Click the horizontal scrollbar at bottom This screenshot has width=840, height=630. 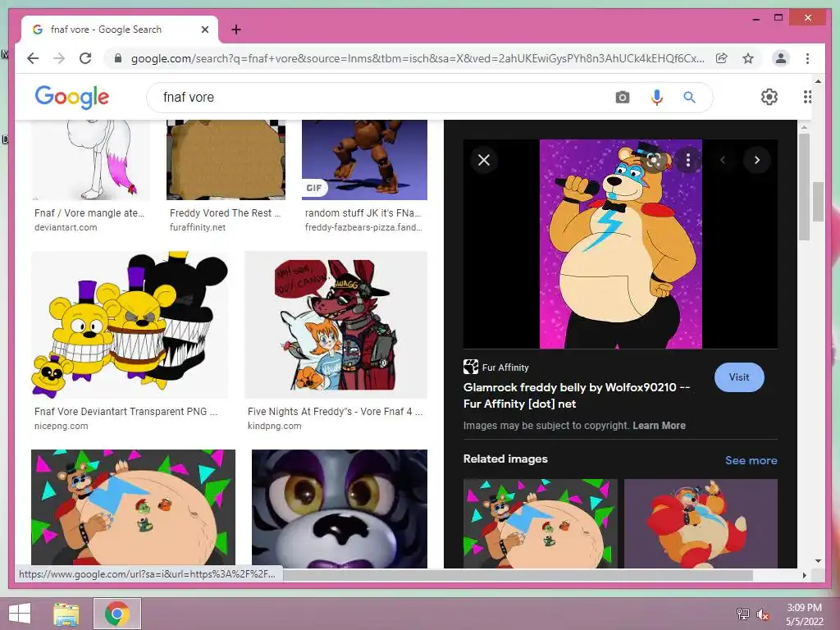point(518,575)
